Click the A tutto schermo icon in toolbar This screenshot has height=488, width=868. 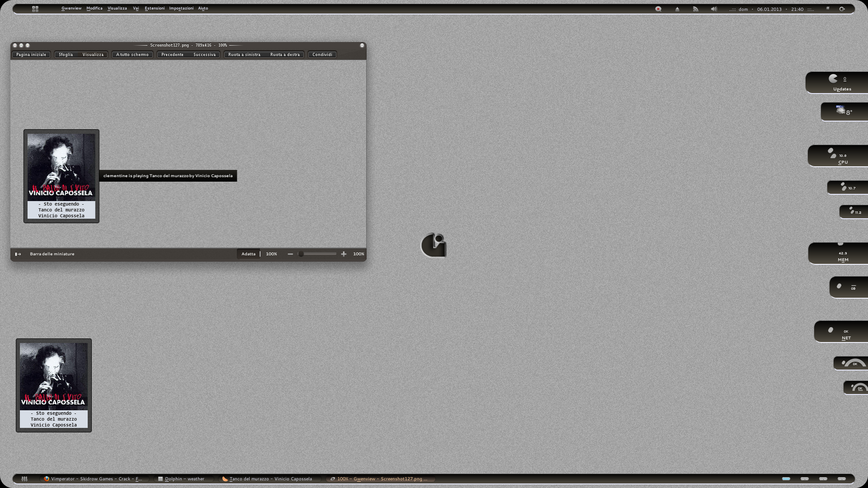[132, 54]
